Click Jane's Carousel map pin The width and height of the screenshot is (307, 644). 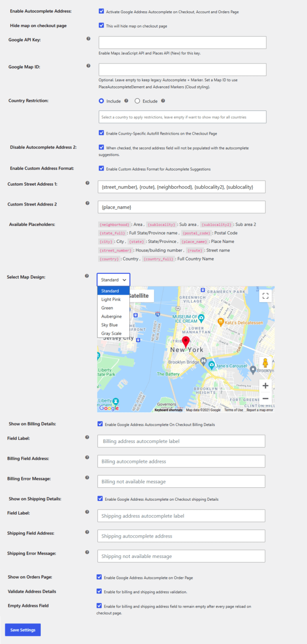(x=212, y=365)
